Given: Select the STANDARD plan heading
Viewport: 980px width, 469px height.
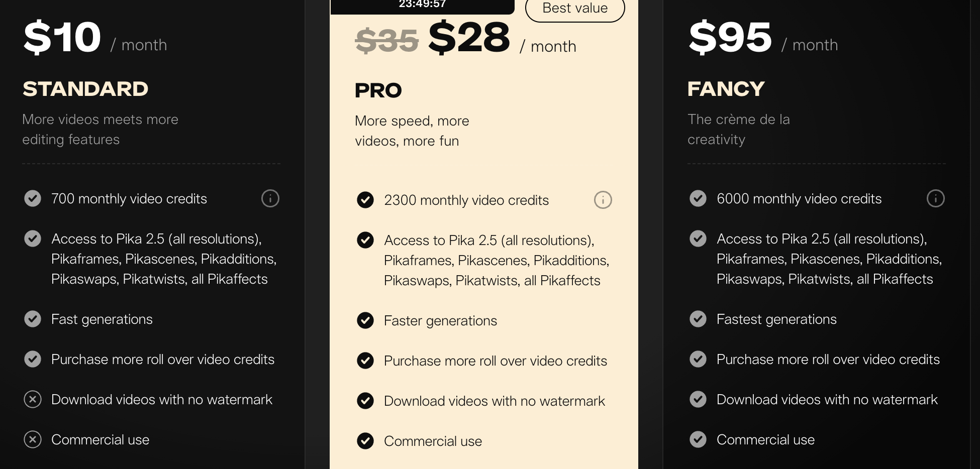Looking at the screenshot, I should click(85, 89).
